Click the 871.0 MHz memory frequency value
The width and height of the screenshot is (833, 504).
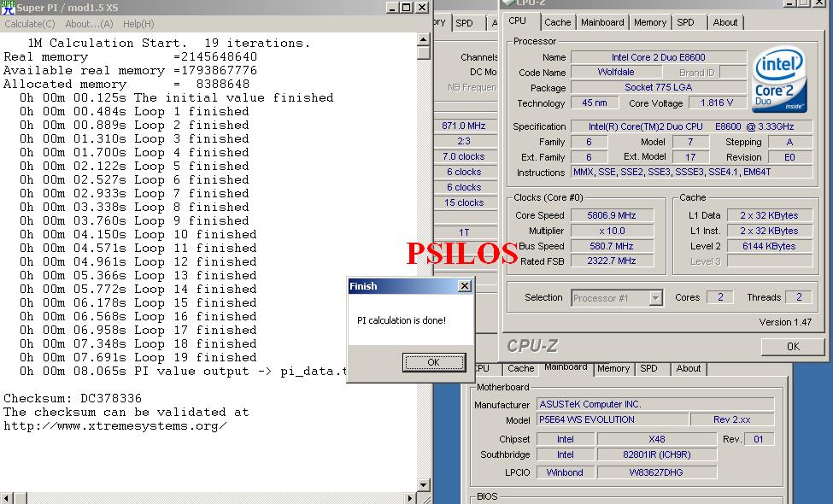click(464, 126)
